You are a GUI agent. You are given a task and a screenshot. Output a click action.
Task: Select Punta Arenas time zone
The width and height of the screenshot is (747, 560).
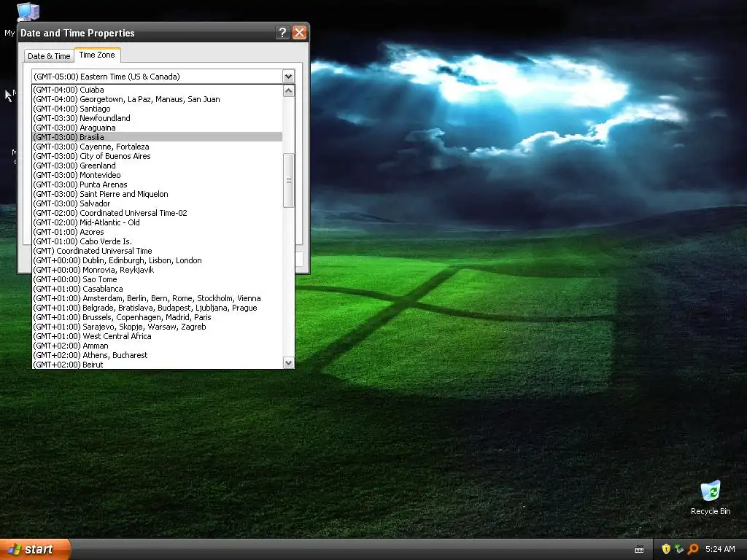(x=158, y=184)
